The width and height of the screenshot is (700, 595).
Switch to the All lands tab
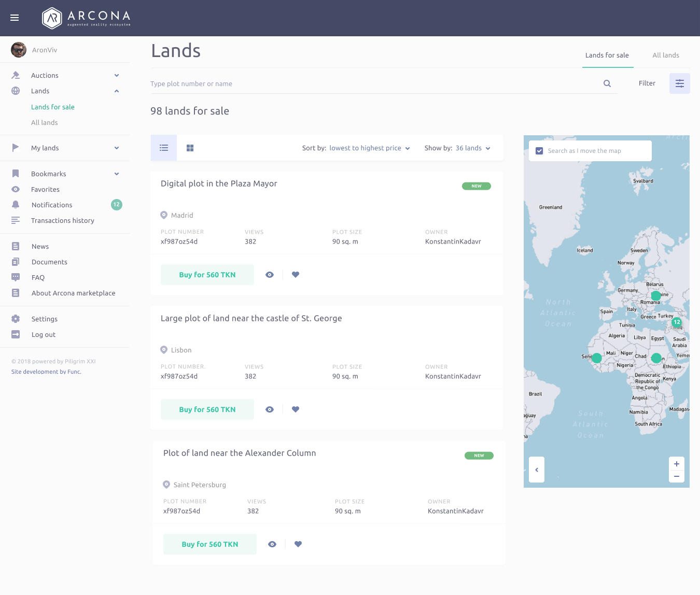(665, 55)
